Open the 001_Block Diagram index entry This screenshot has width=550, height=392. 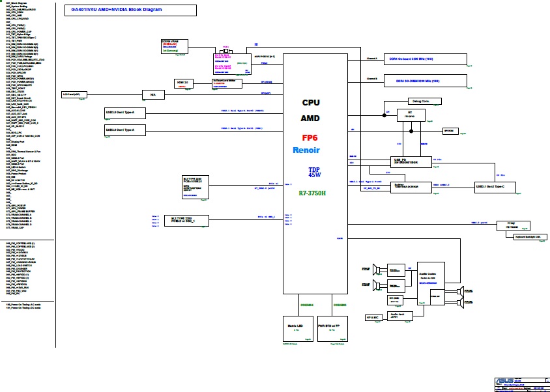tap(18, 3)
